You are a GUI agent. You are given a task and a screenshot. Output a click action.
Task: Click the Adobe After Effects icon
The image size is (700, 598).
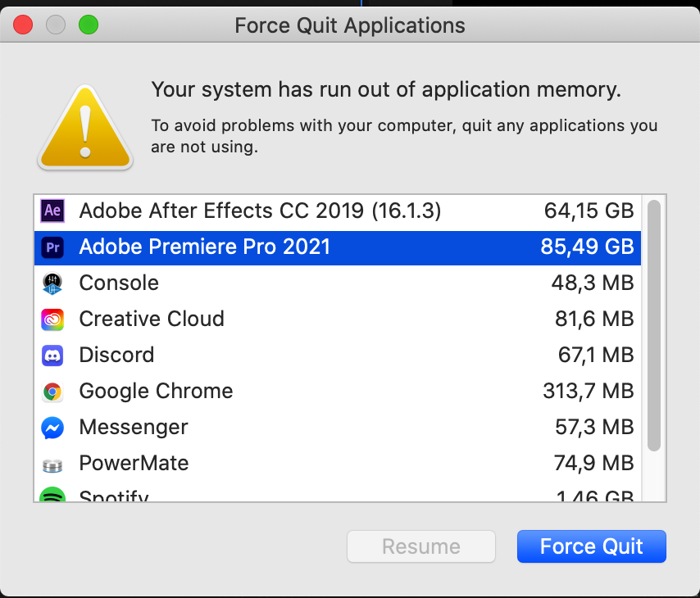coord(52,211)
